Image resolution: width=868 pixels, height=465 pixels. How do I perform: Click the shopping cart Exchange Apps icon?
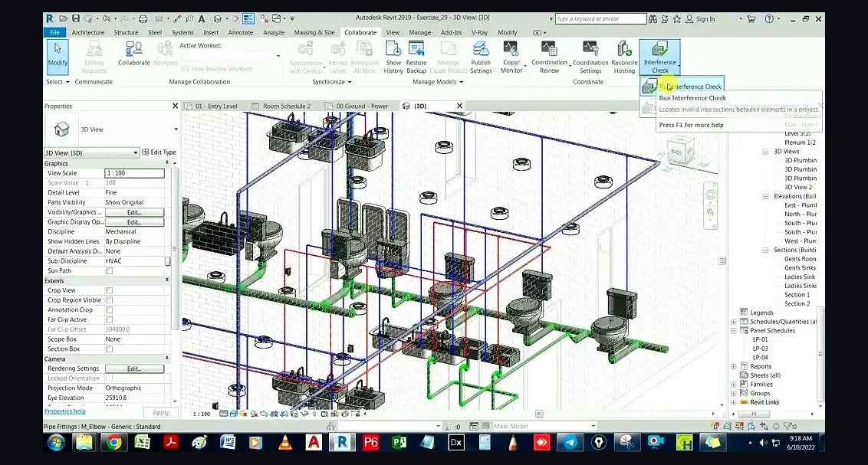(x=751, y=19)
